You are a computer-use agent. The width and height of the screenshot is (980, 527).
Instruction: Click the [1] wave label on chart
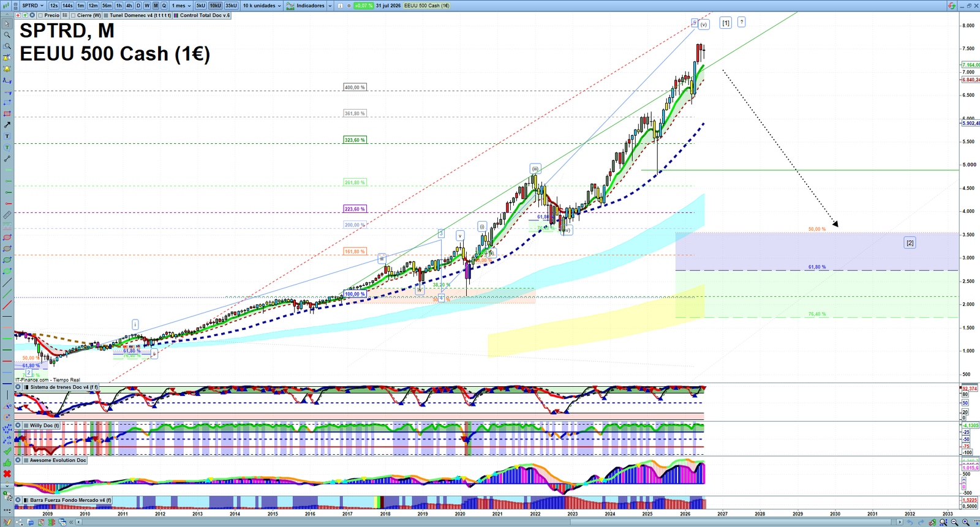coord(725,23)
